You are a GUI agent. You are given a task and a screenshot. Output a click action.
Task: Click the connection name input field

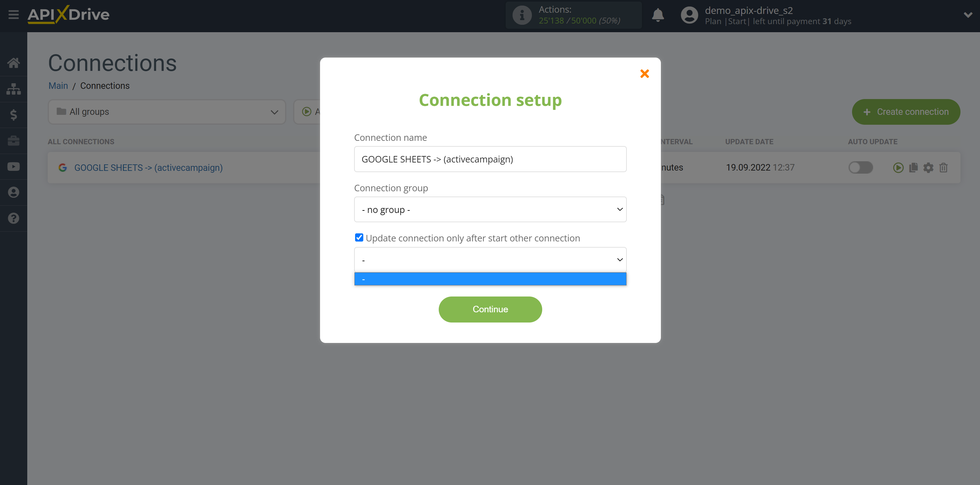(490, 159)
